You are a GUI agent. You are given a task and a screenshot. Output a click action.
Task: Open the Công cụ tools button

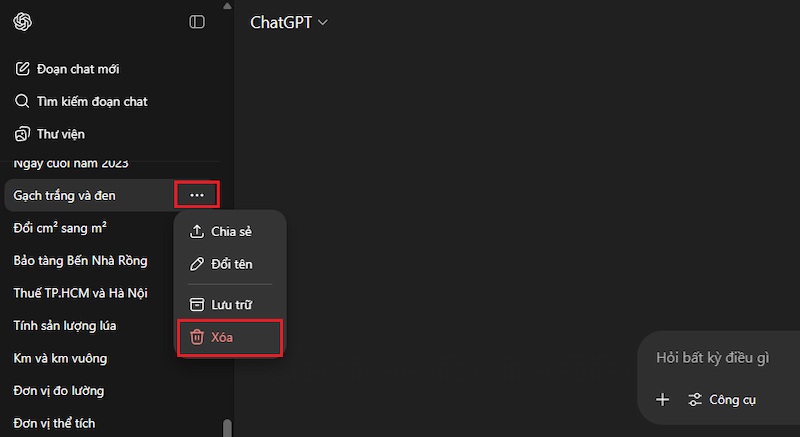(x=722, y=400)
